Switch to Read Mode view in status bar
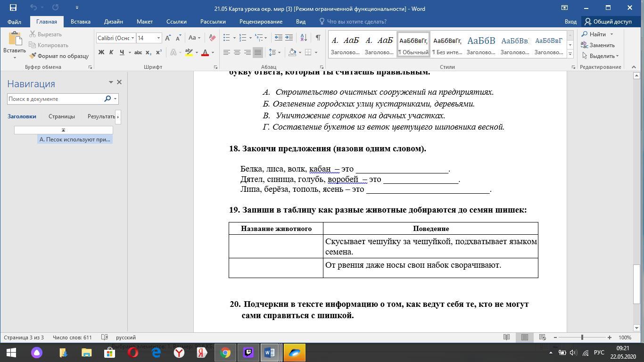644x362 pixels. (506, 337)
